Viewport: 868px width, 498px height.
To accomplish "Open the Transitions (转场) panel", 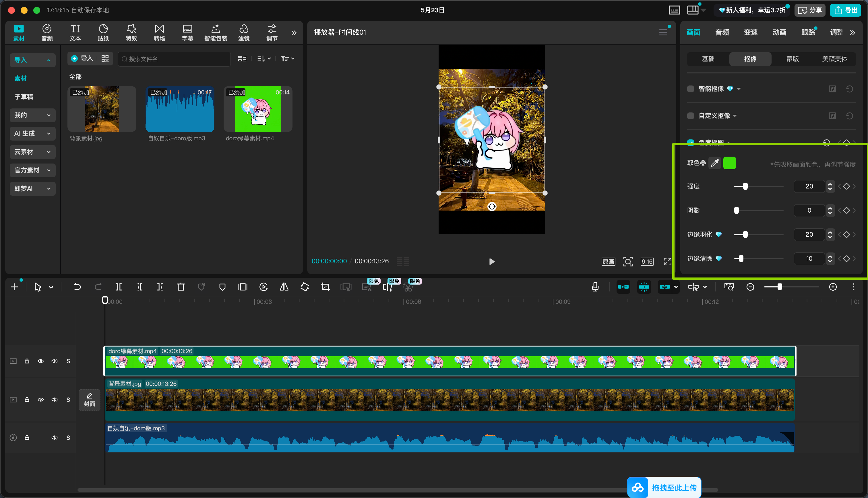I will click(159, 33).
